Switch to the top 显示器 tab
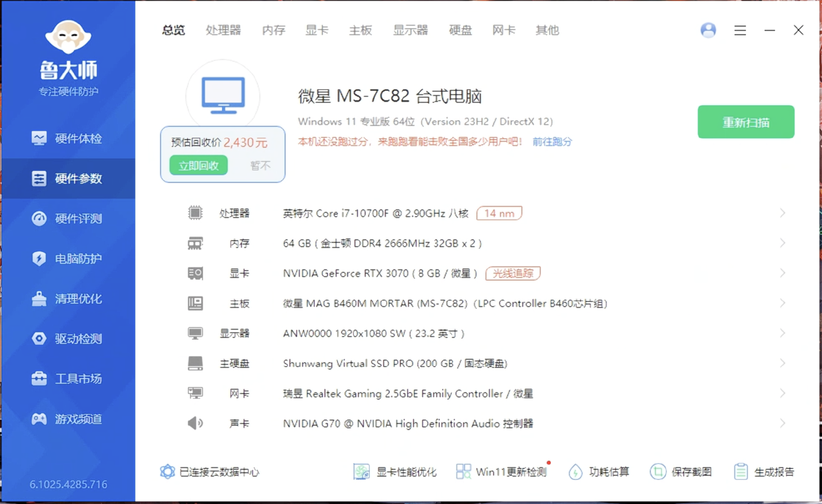This screenshot has height=504, width=822. pos(410,30)
